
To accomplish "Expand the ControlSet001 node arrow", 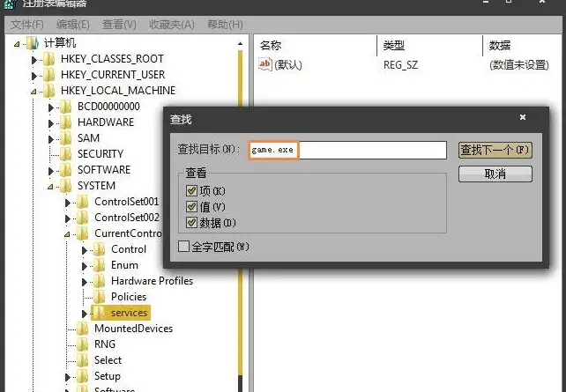I will tap(68, 203).
